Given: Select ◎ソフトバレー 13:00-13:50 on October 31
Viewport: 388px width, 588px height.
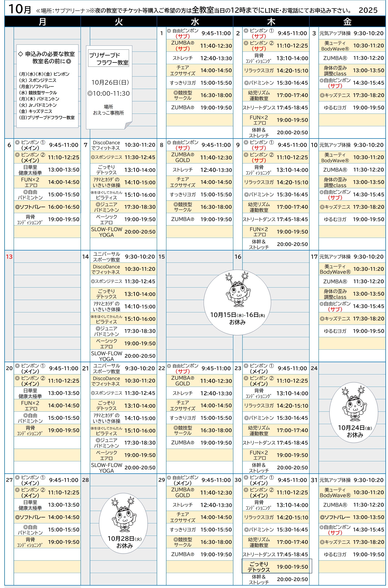Looking at the screenshot, I should (x=352, y=517).
